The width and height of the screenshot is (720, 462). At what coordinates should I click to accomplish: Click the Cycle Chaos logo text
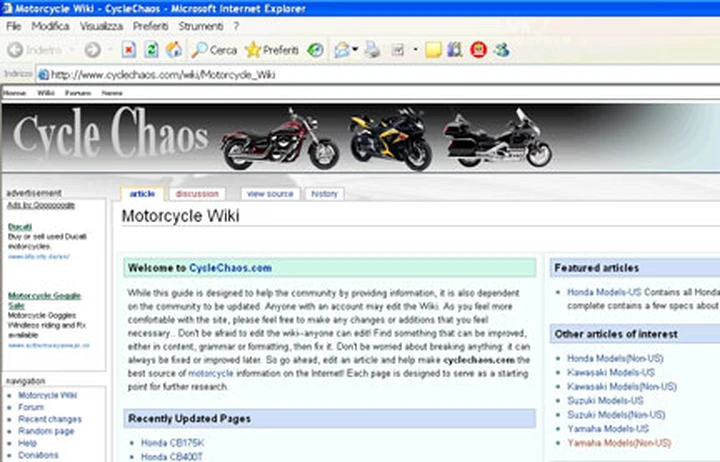tap(111, 134)
